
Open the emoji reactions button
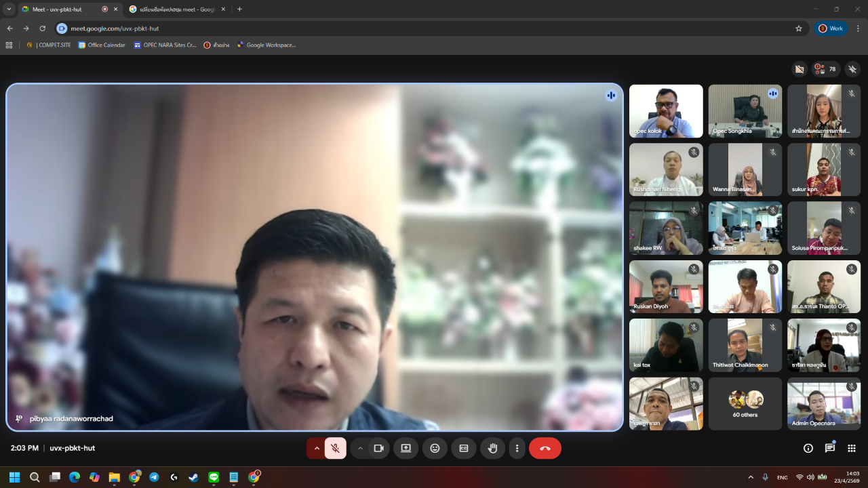click(435, 448)
